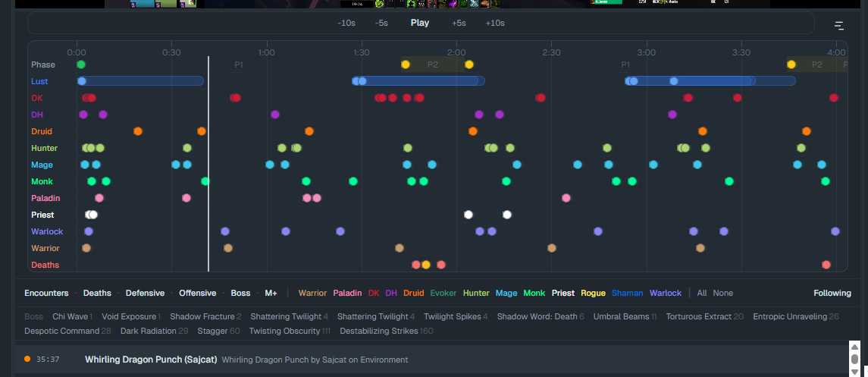Toggle the Shaman class filter
The width and height of the screenshot is (868, 377).
[627, 293]
